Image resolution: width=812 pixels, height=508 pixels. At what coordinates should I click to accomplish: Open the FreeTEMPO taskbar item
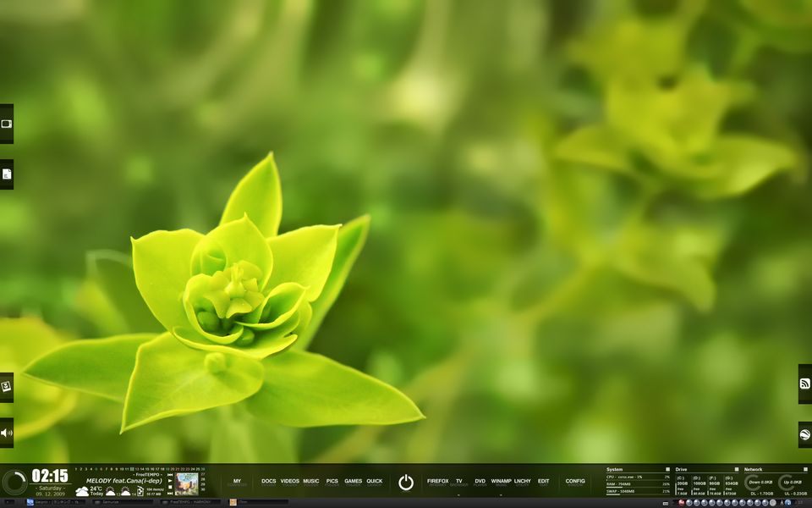[190, 502]
